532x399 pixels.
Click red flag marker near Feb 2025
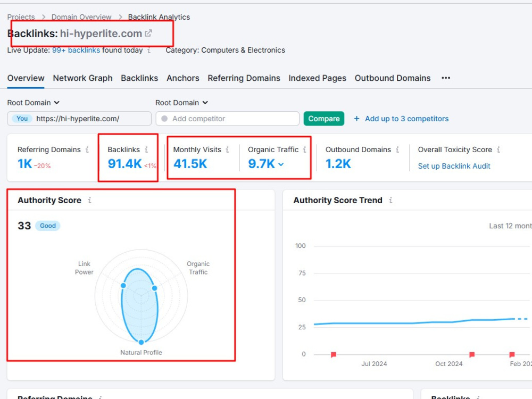click(512, 354)
